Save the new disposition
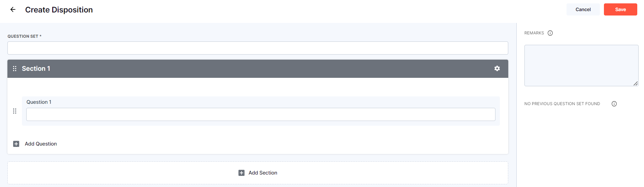644x187 pixels. pos(620,9)
